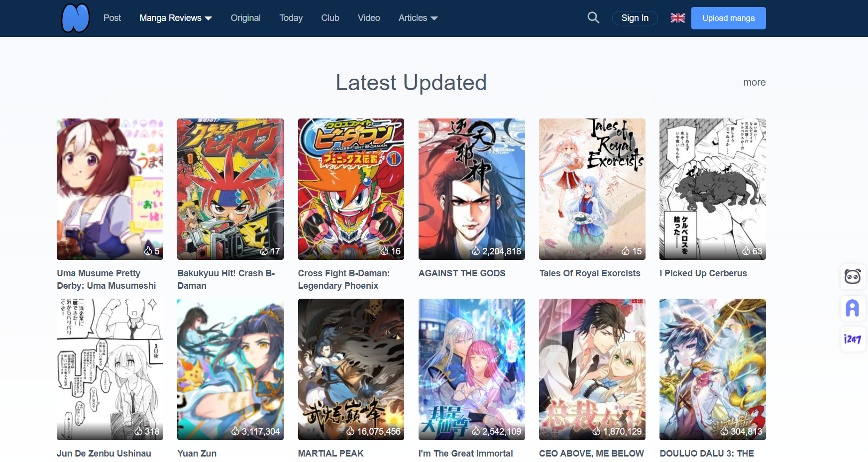The image size is (868, 462).
Task: Click Tales Of Royal Exorcists title
Action: coord(590,273)
